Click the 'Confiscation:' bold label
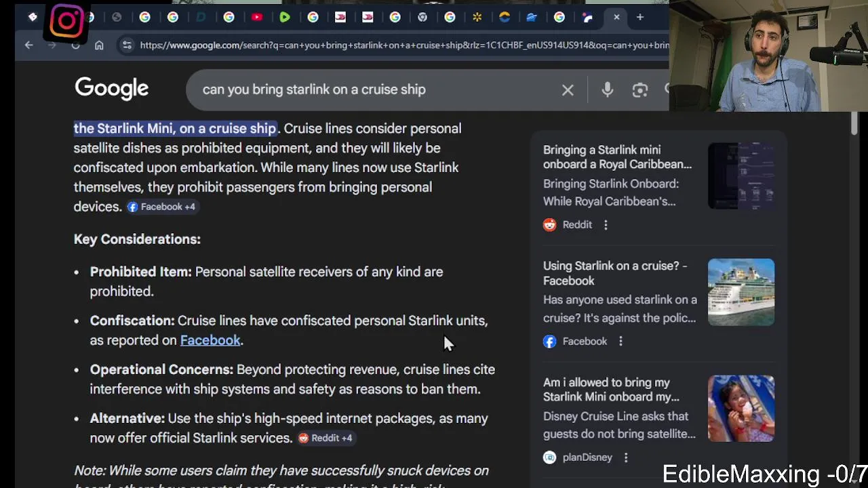 pyautogui.click(x=132, y=321)
